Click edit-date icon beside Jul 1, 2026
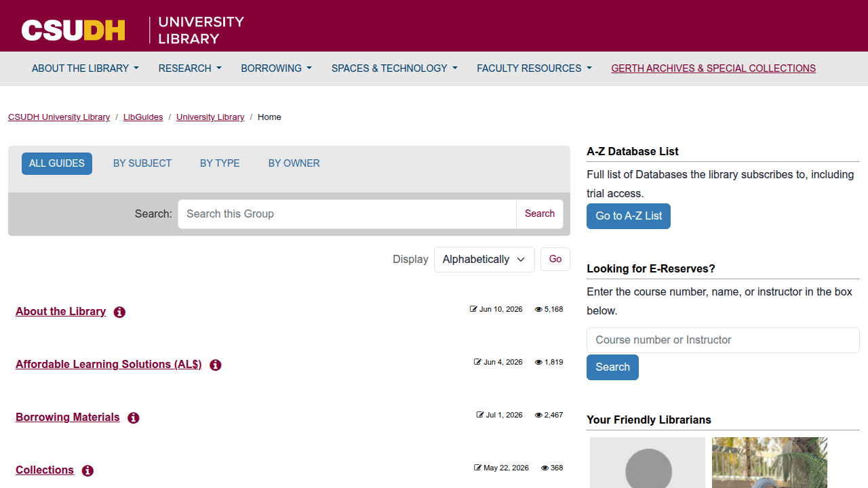 pos(480,415)
